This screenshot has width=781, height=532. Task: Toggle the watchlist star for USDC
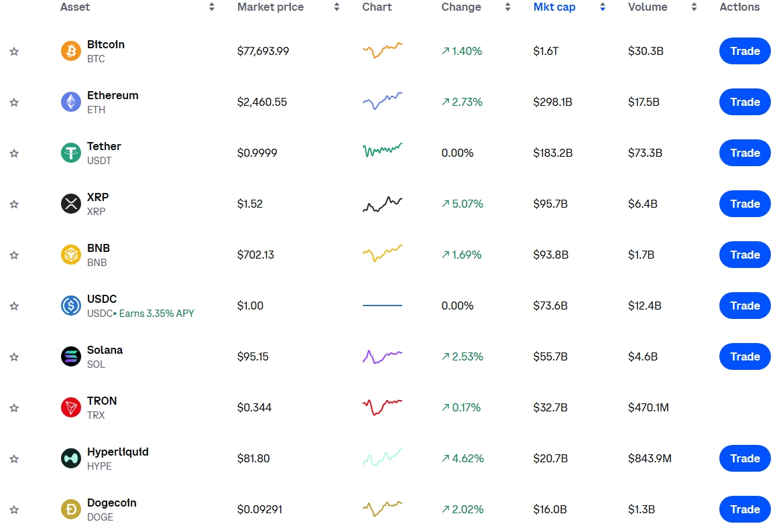click(14, 306)
